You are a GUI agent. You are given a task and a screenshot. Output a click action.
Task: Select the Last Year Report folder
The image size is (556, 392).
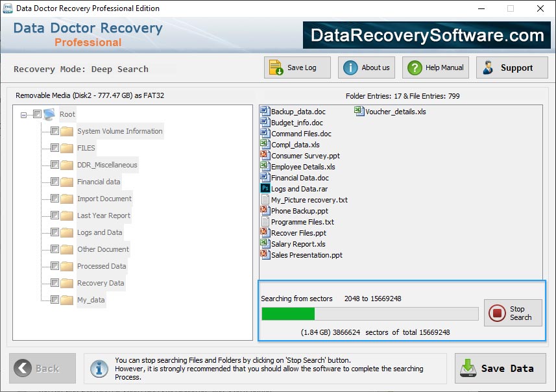point(104,215)
